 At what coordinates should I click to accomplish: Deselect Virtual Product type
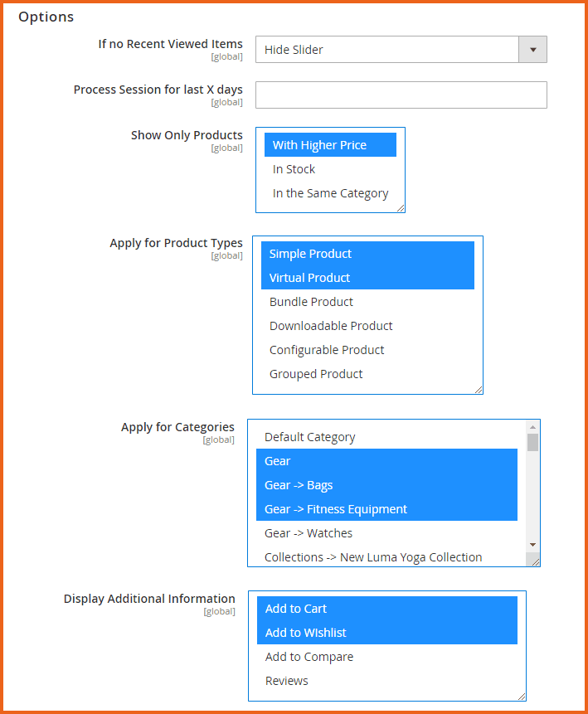pyautogui.click(x=309, y=278)
